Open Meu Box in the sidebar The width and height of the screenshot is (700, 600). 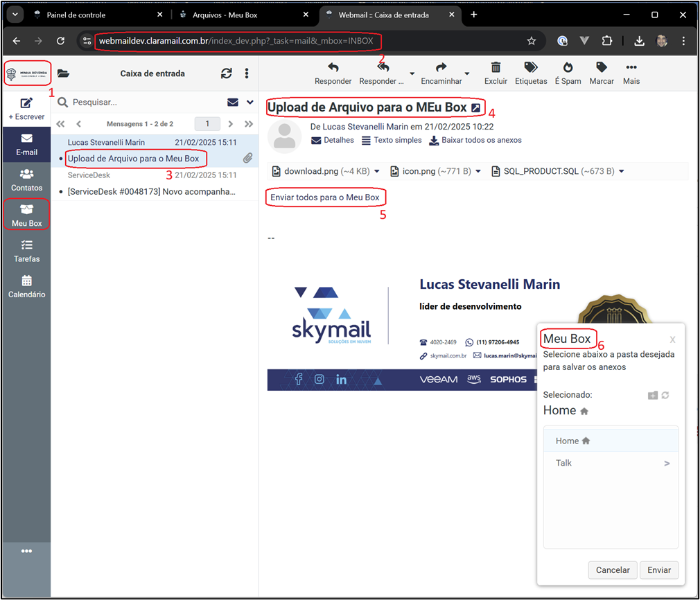point(26,215)
